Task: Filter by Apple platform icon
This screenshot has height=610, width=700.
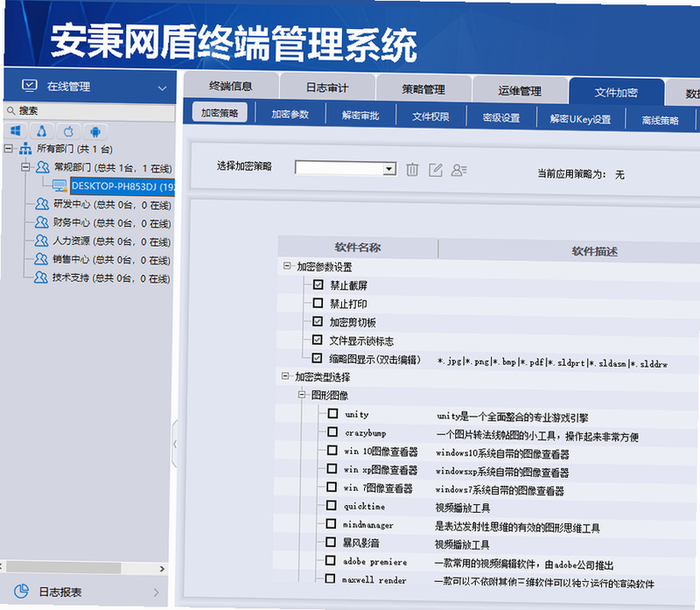Action: [x=68, y=132]
